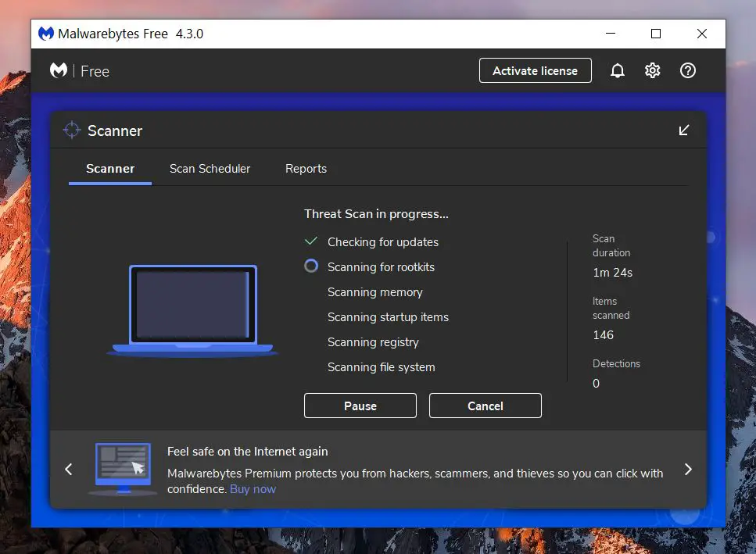756x554 pixels.
Task: Show the previous promo with the left arrow
Action: point(69,469)
